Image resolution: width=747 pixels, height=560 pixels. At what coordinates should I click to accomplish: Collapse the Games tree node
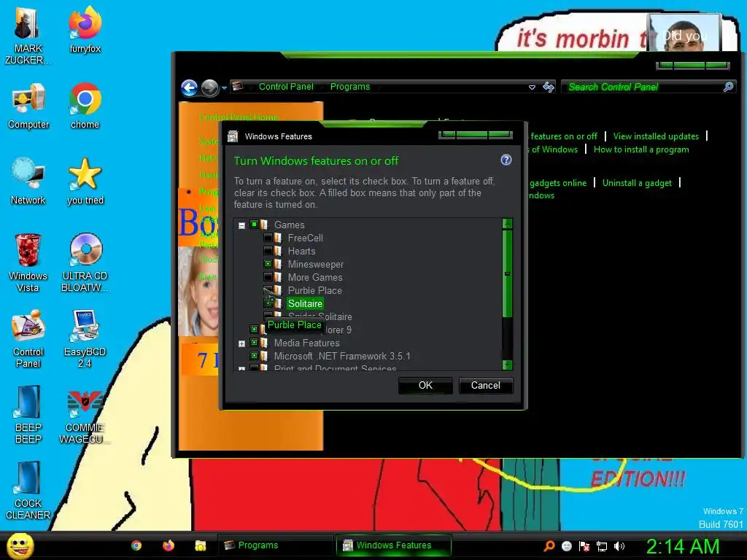[241, 225]
